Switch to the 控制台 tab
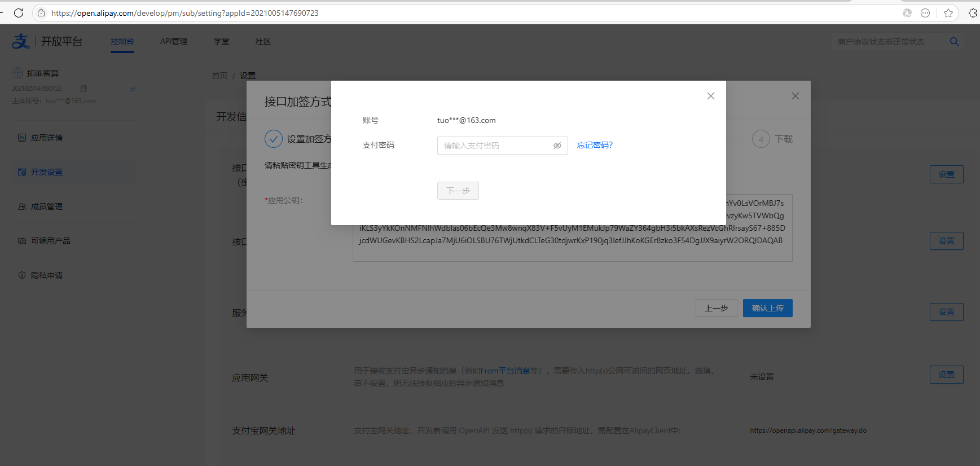 (x=122, y=41)
